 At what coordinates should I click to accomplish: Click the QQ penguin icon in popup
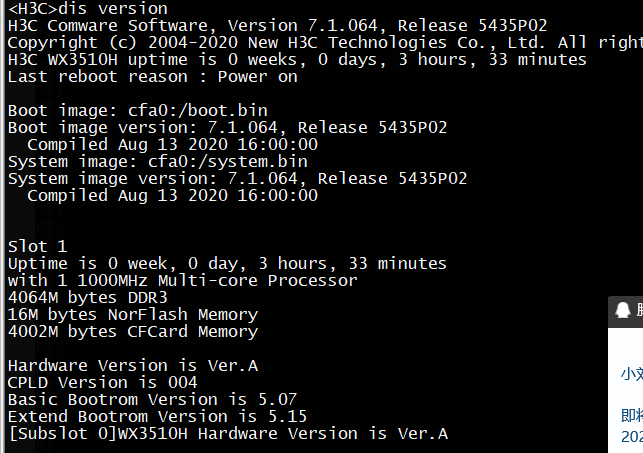tap(623, 312)
